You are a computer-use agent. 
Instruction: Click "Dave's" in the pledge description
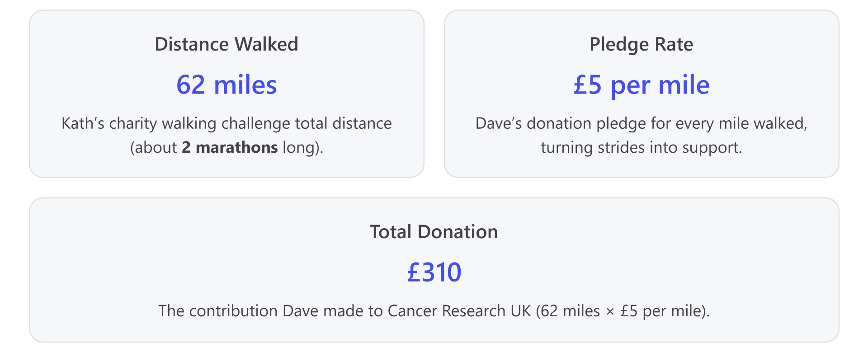pyautogui.click(x=499, y=123)
